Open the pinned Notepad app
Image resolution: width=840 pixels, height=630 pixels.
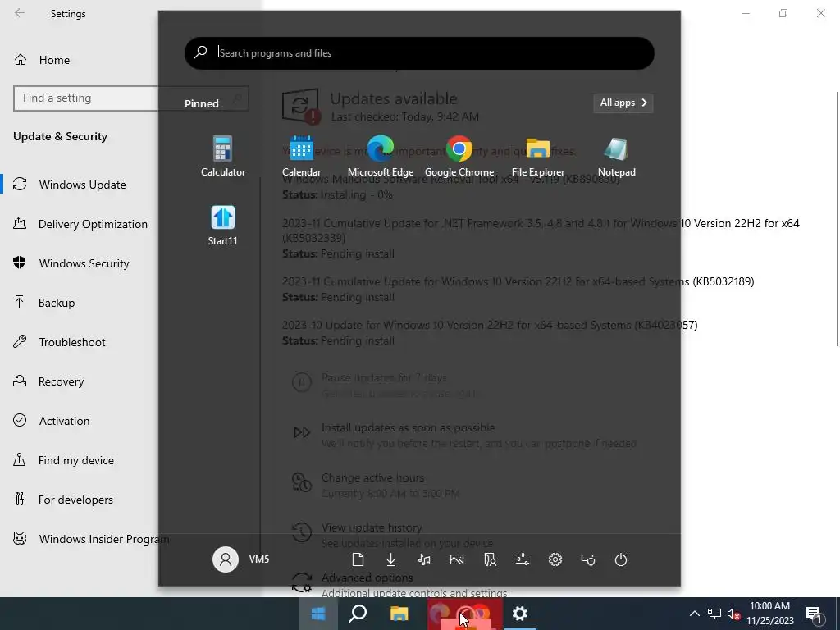(617, 156)
